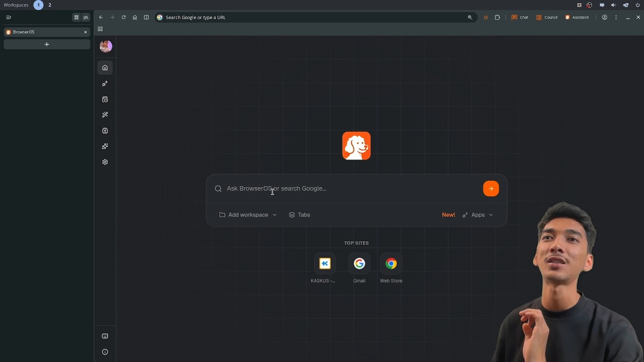Toggle the side panel split icon
Image resolution: width=644 pixels, height=362 pixels.
(146, 17)
